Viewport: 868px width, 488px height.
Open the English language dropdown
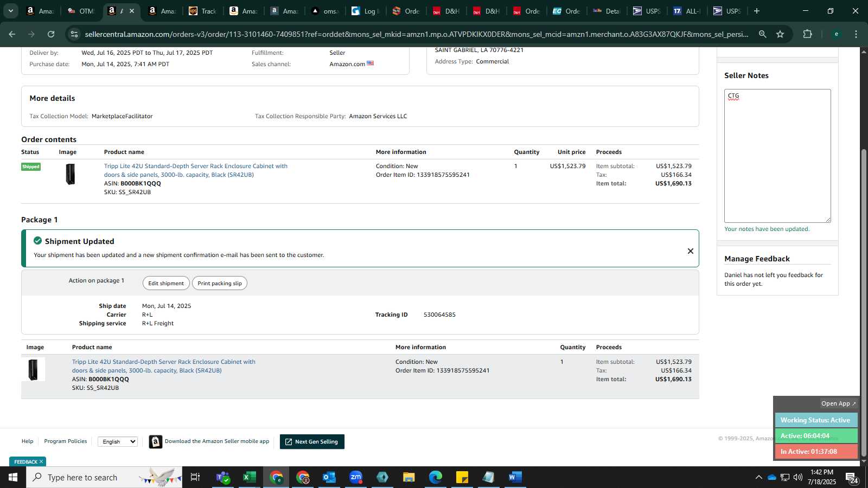tap(118, 441)
